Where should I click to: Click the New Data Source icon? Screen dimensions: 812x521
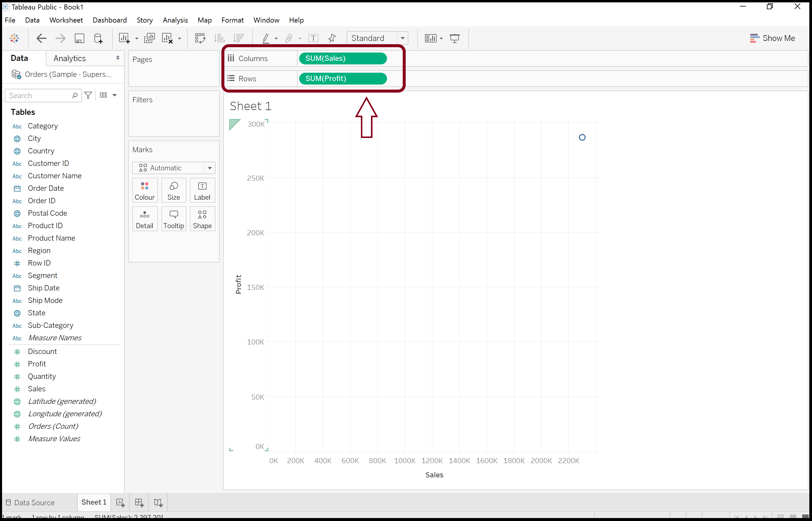[x=98, y=38]
